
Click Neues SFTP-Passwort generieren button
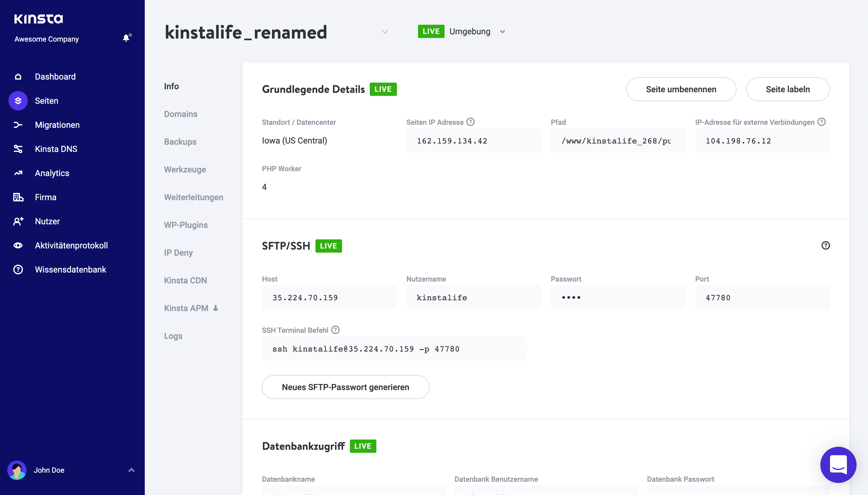click(346, 387)
